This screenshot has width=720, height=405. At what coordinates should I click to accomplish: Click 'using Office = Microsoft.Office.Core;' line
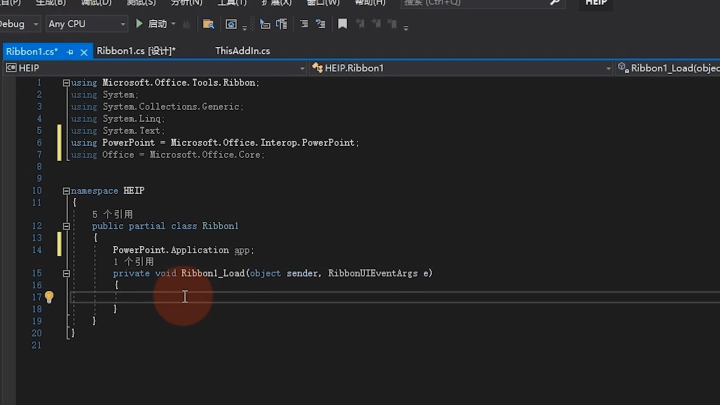tap(168, 155)
